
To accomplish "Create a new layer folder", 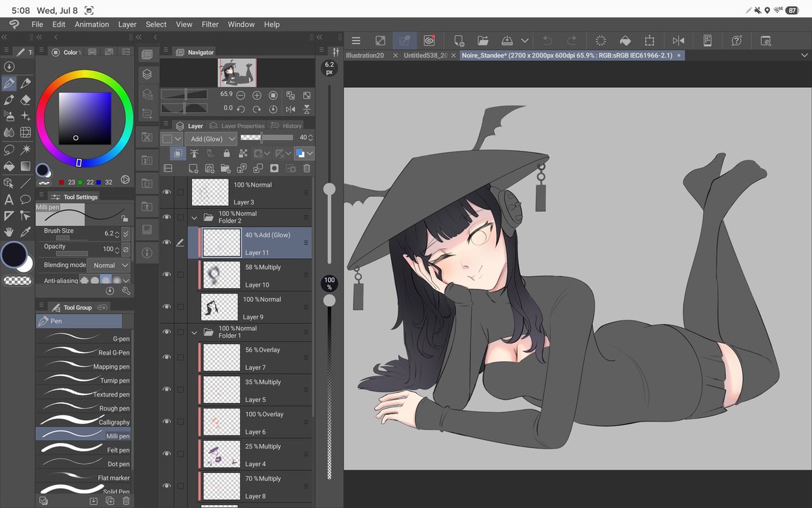I will pyautogui.click(x=225, y=168).
